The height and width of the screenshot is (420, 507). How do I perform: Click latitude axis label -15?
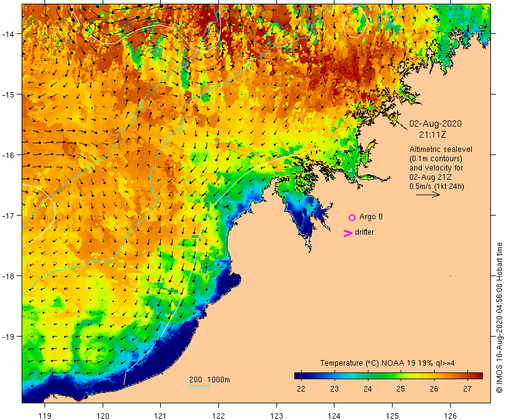8,94
